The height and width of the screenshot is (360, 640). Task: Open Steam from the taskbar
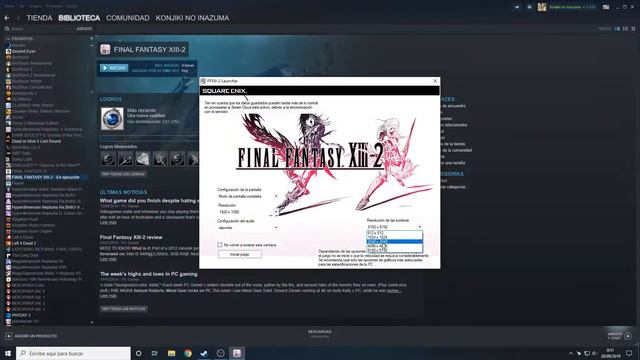point(204,353)
